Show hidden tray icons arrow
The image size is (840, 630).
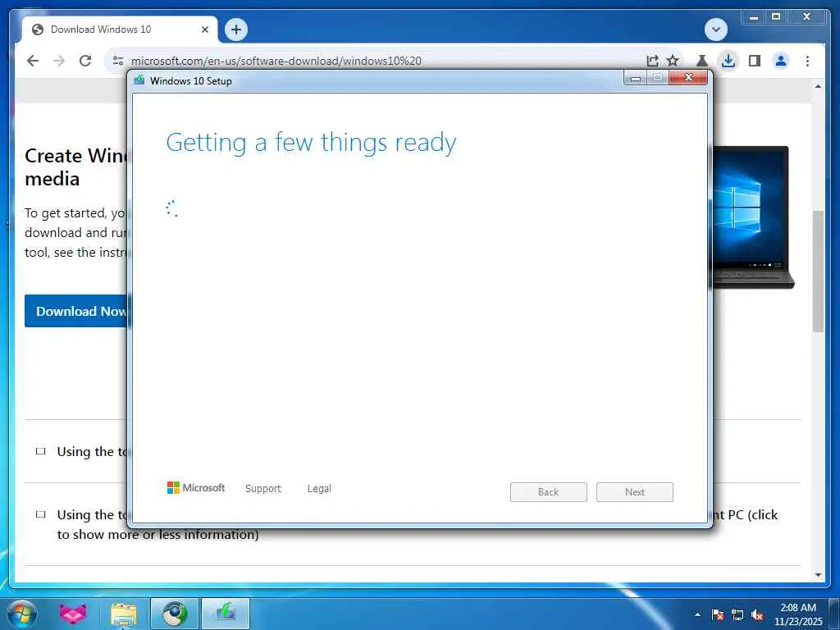pyautogui.click(x=697, y=614)
